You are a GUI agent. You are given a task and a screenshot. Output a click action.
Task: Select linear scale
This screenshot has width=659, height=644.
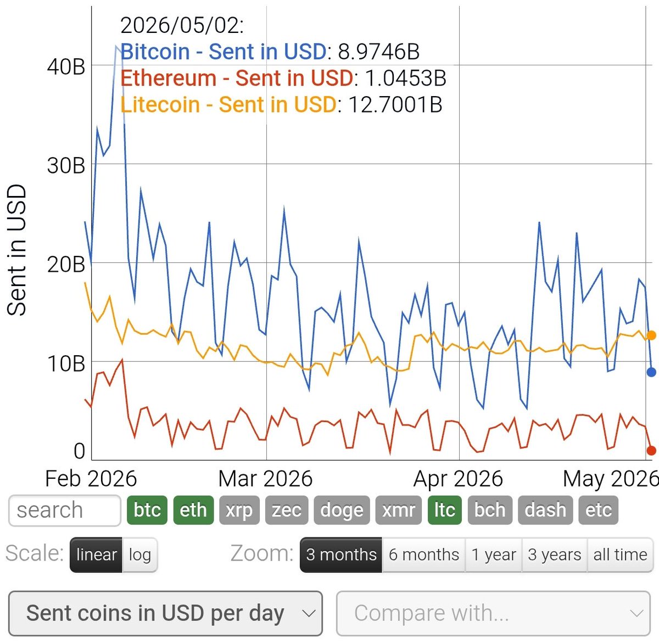click(96, 555)
